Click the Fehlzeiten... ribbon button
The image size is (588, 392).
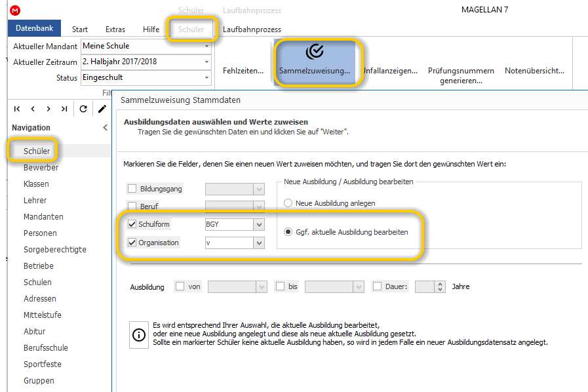(x=243, y=71)
